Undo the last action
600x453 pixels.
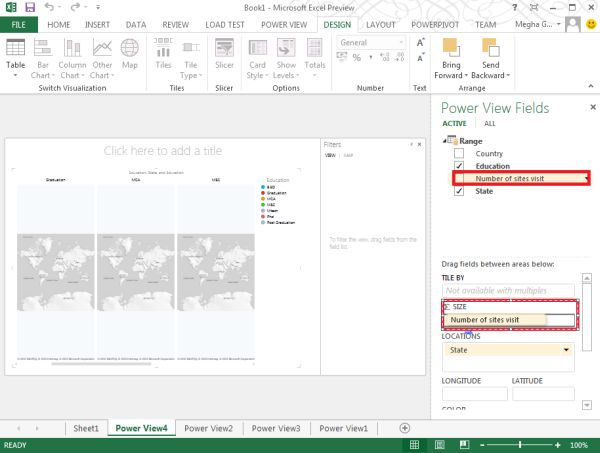[x=49, y=7]
